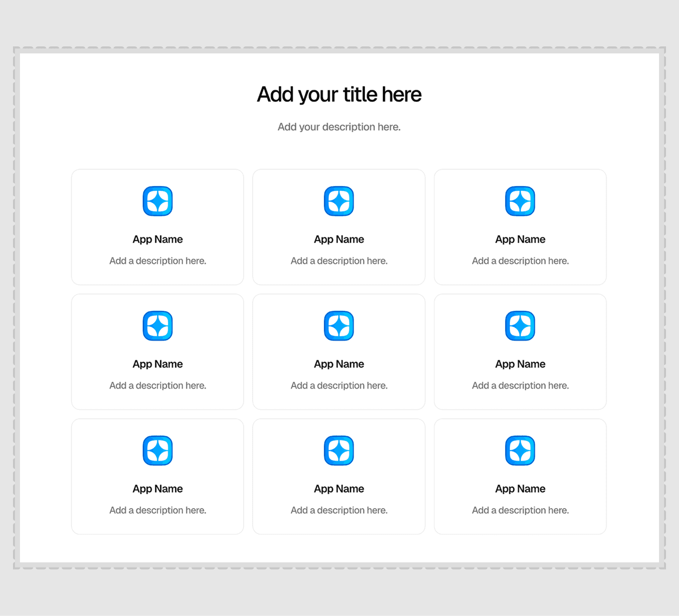Select 'App Name' in third row, middle card
Image resolution: width=679 pixels, height=616 pixels.
[x=339, y=489]
